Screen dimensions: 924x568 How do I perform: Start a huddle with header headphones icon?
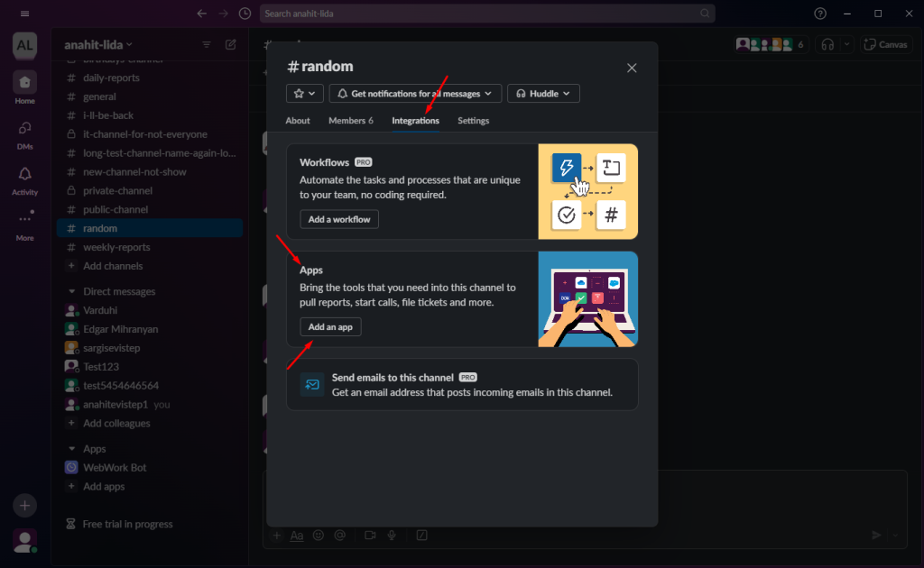[827, 45]
